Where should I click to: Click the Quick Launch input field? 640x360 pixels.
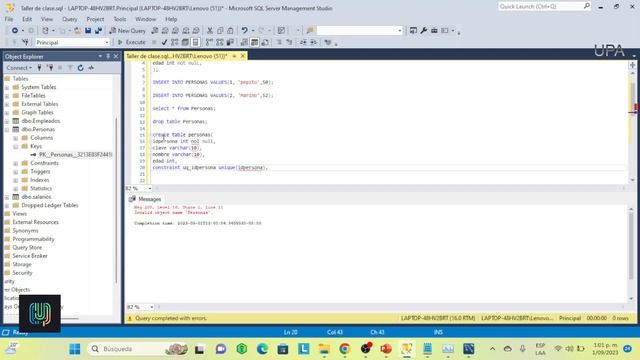point(540,7)
